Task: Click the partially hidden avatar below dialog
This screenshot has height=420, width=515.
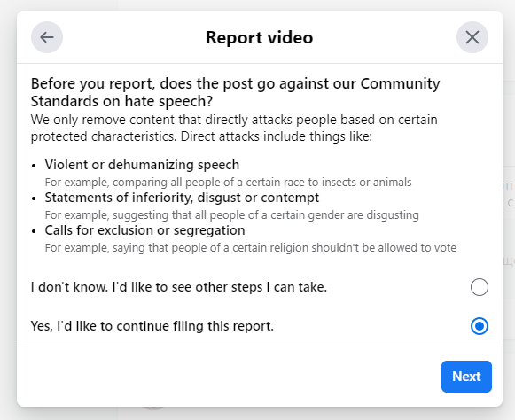Action: click(153, 408)
